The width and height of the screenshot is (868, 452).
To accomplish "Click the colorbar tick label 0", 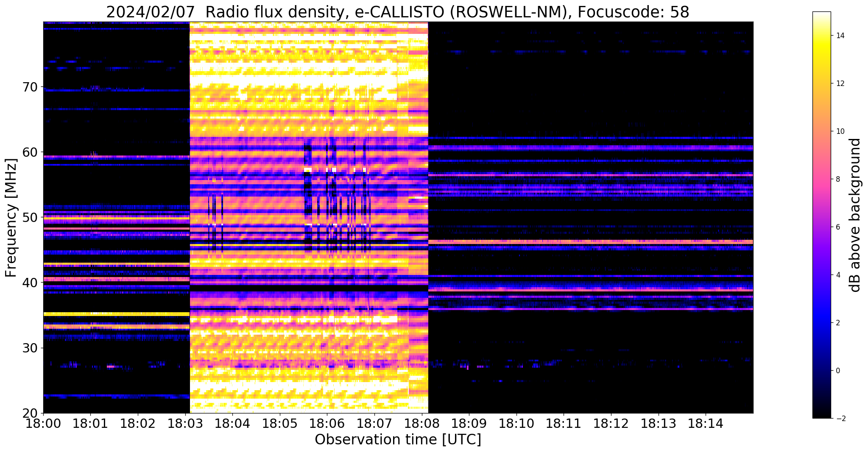I will [x=837, y=371].
